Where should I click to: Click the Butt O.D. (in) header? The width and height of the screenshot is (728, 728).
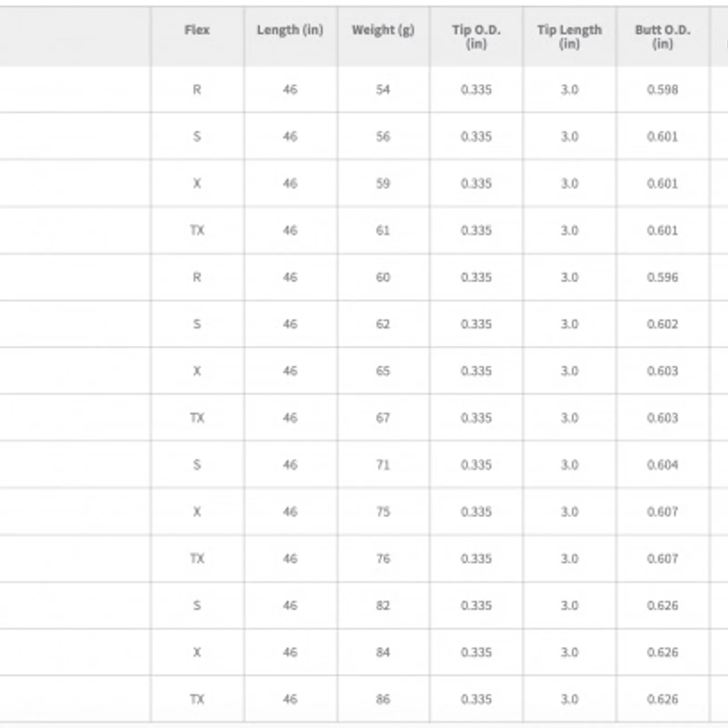[662, 36]
